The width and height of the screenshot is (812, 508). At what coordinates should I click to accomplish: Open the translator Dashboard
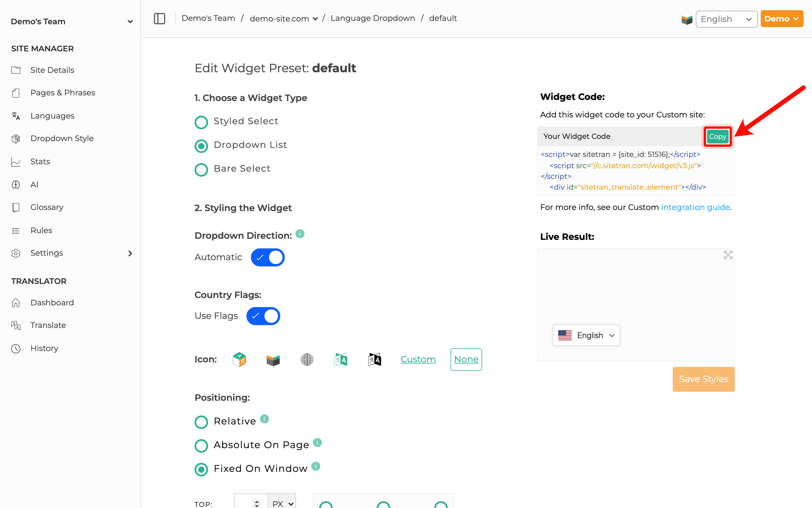[x=52, y=302]
